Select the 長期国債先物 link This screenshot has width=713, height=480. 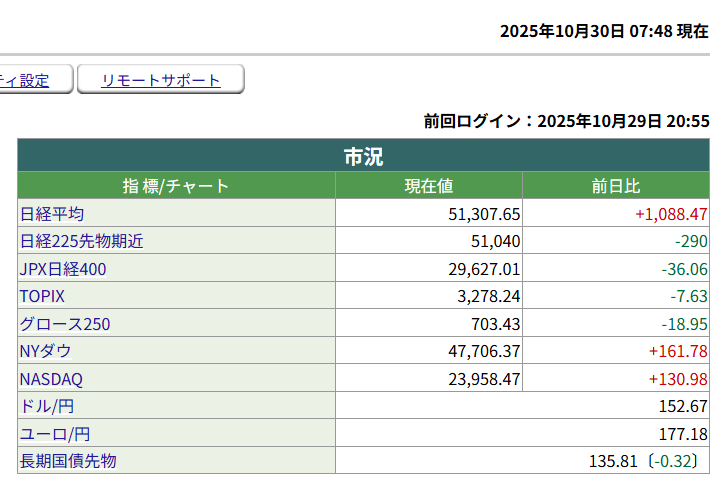coord(68,461)
